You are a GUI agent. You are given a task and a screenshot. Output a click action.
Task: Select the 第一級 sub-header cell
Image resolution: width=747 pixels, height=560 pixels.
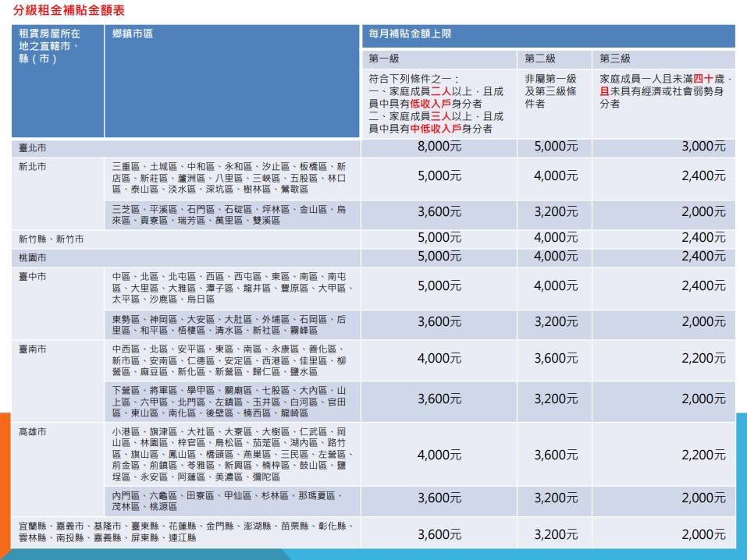coord(384,59)
